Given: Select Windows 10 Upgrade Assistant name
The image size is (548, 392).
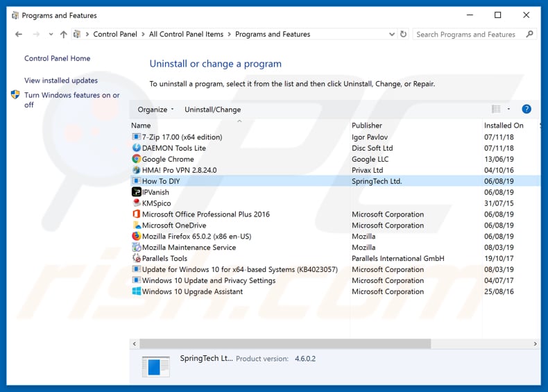Looking at the screenshot, I should [x=192, y=291].
